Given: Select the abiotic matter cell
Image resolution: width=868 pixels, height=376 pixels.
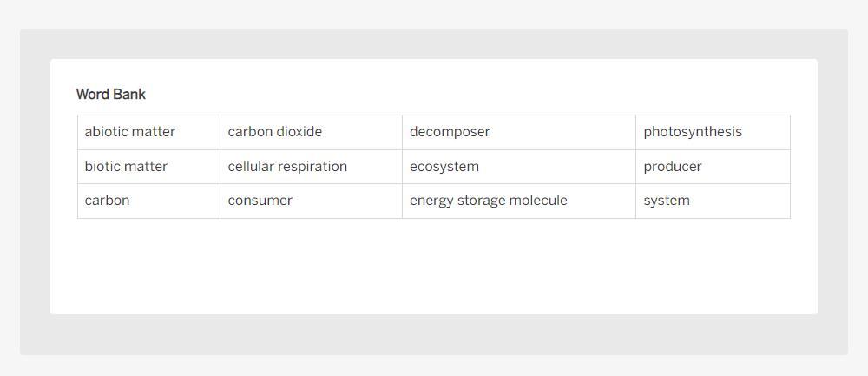Looking at the screenshot, I should (x=130, y=132).
